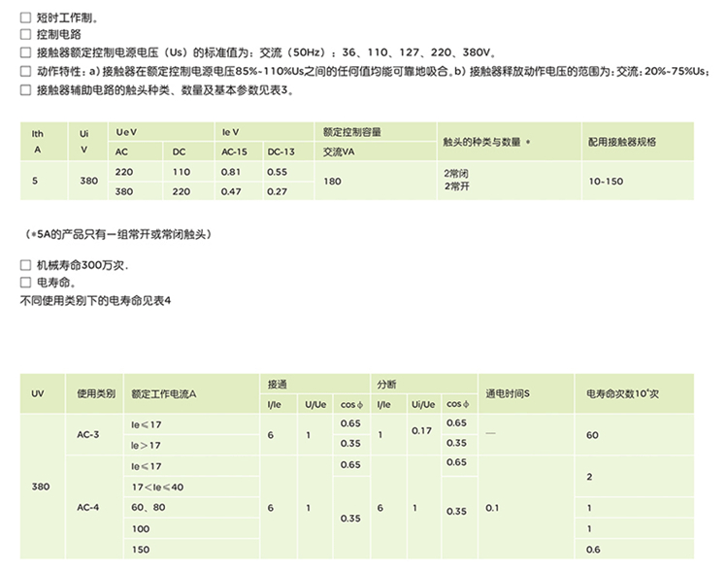The image size is (728, 572).
Task: Tick the box beside 接触器额定控制电源电压
Action: coord(25,53)
